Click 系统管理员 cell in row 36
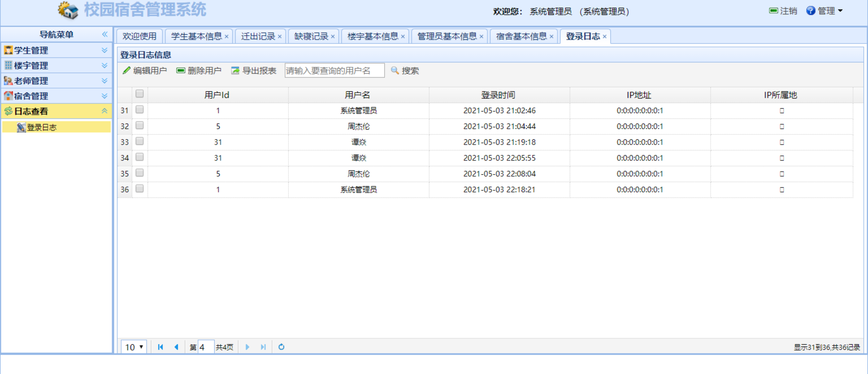The height and width of the screenshot is (374, 868). (x=359, y=190)
